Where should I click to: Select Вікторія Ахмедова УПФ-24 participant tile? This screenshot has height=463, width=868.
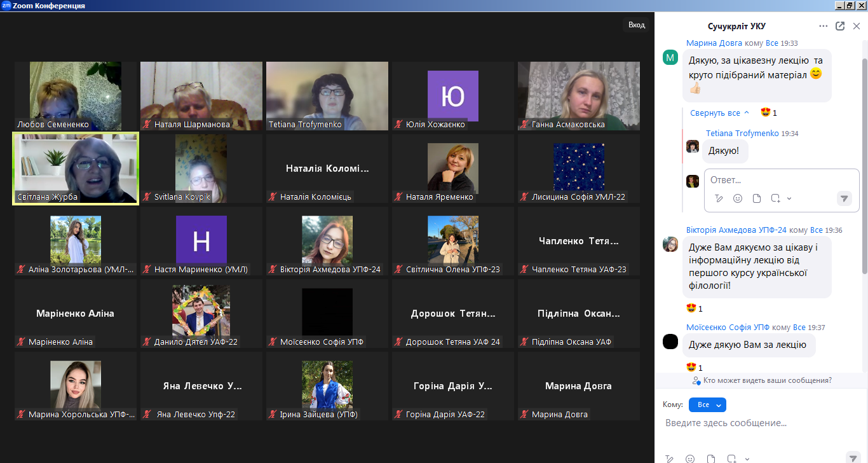(327, 241)
